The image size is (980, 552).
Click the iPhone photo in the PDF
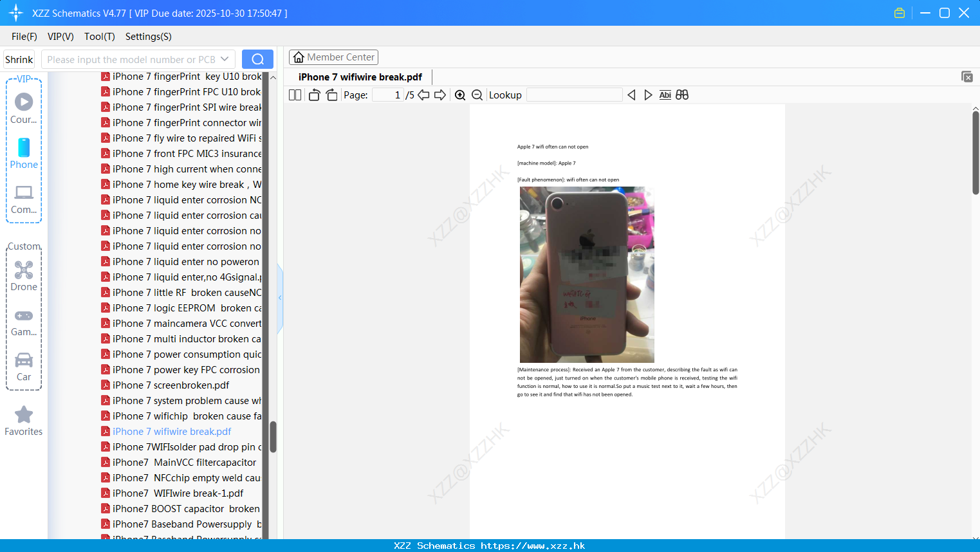[587, 275]
